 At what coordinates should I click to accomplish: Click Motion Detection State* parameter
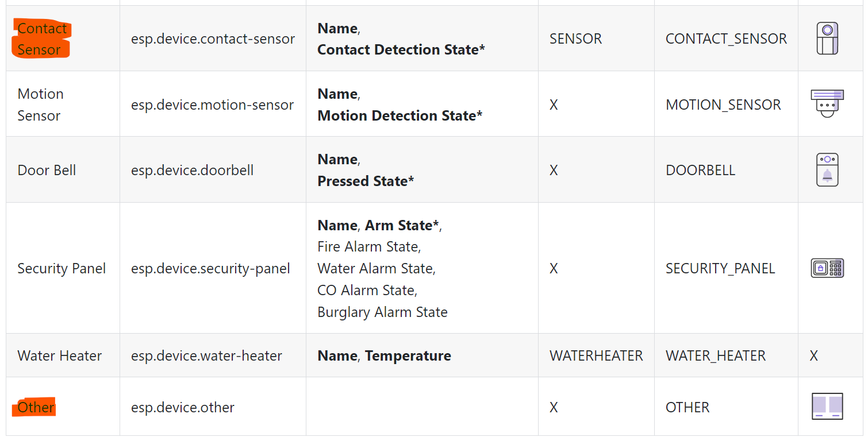(x=400, y=115)
